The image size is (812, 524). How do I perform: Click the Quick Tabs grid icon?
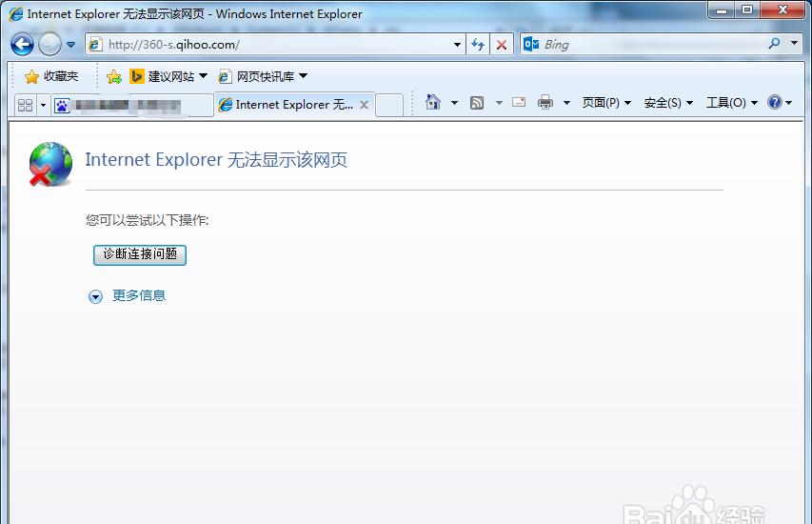tap(25, 105)
